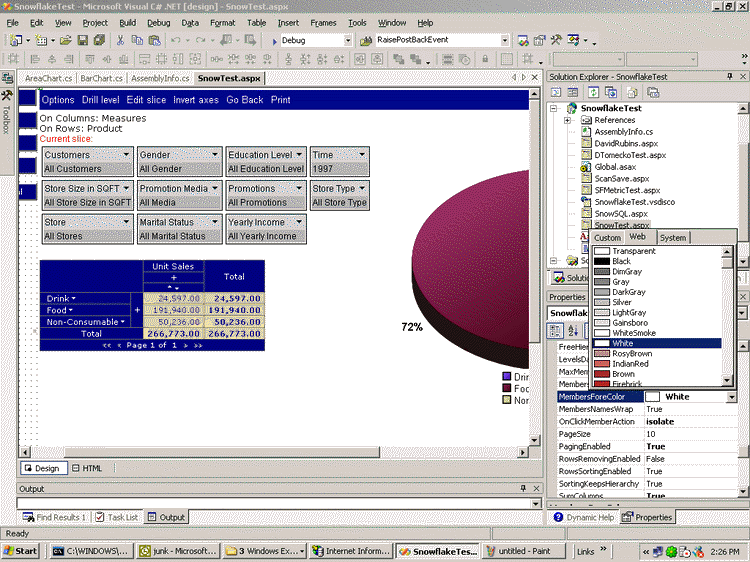Expand the References node in Solution Explorer
Image resolution: width=750 pixels, height=562 pixels.
tap(567, 120)
